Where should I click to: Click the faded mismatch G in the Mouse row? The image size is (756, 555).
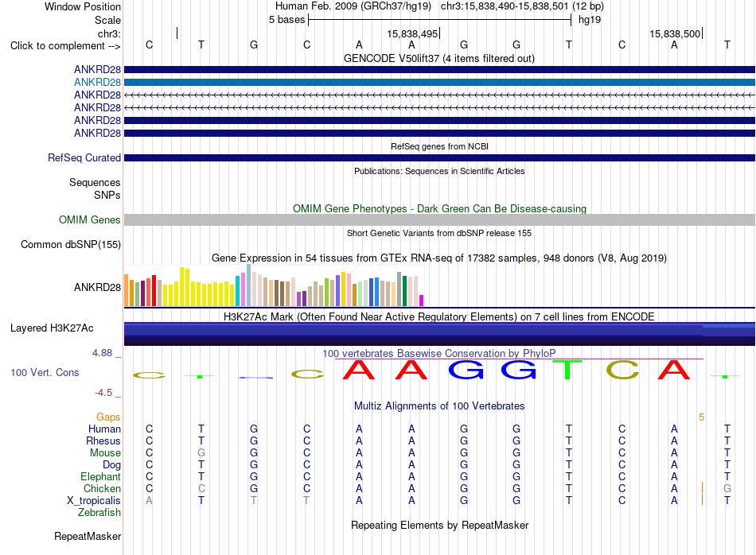click(201, 453)
